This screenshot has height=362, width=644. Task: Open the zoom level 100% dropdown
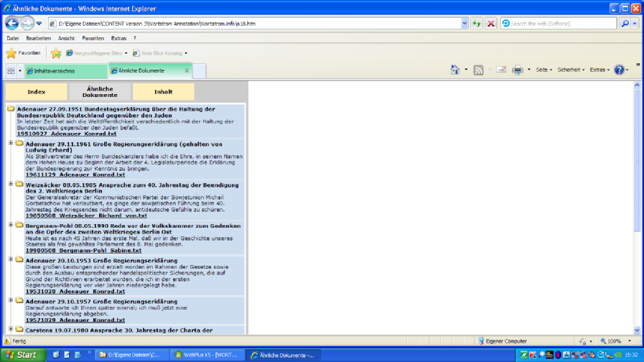(617, 341)
